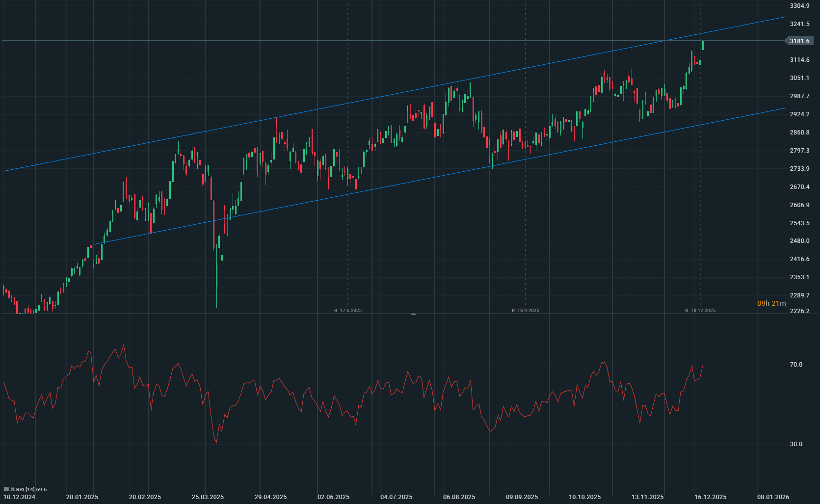Click the 09h 21m candle countdown
The height and width of the screenshot is (504, 820).
[x=771, y=303]
